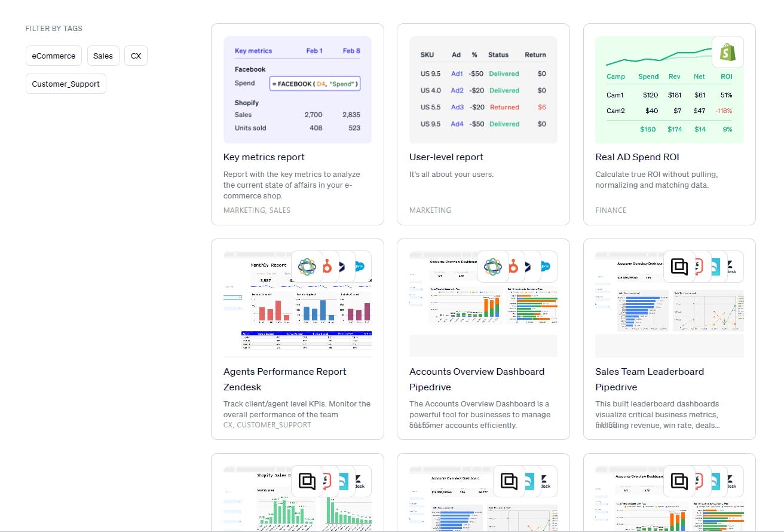Click the Zendesk icon on Shopify Sales card
Image resolution: width=784 pixels, height=532 pixels.
click(x=360, y=481)
